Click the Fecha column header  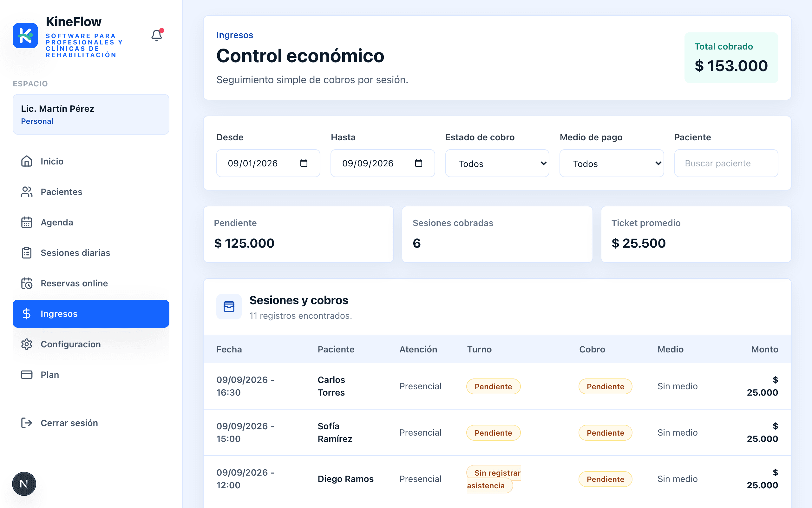coord(229,349)
